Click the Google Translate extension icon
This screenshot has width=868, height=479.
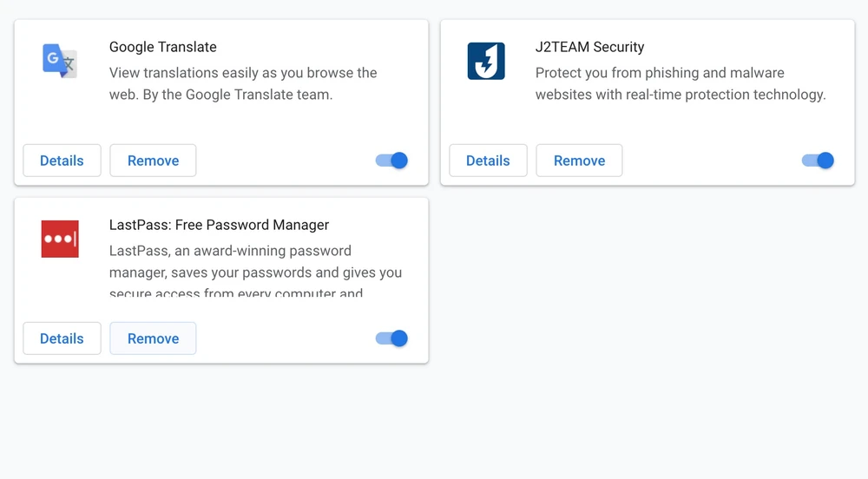60,61
